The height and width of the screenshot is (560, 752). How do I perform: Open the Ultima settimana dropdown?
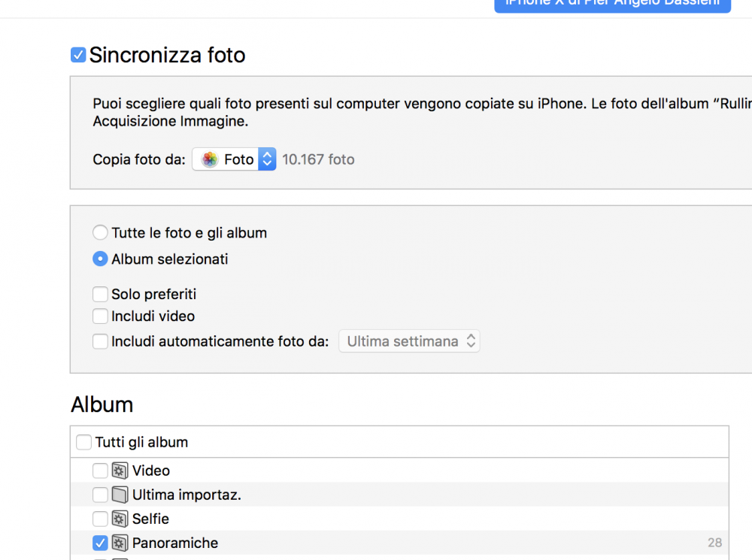(409, 341)
